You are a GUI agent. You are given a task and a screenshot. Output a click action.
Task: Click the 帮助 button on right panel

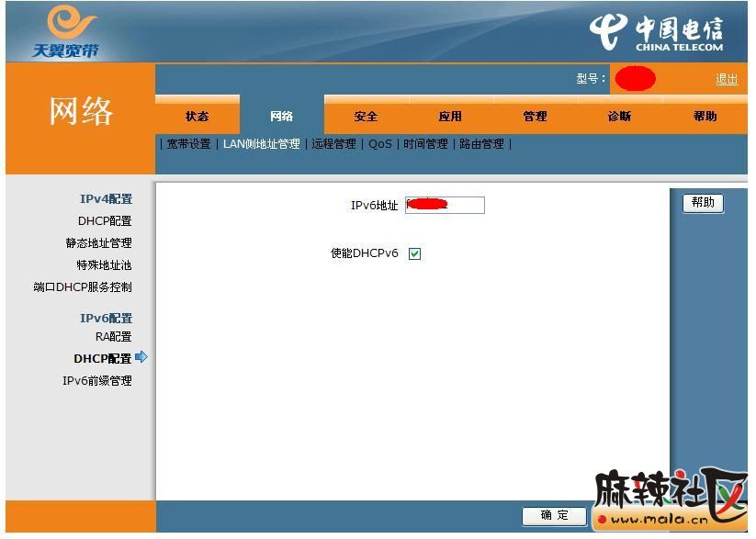tap(703, 203)
